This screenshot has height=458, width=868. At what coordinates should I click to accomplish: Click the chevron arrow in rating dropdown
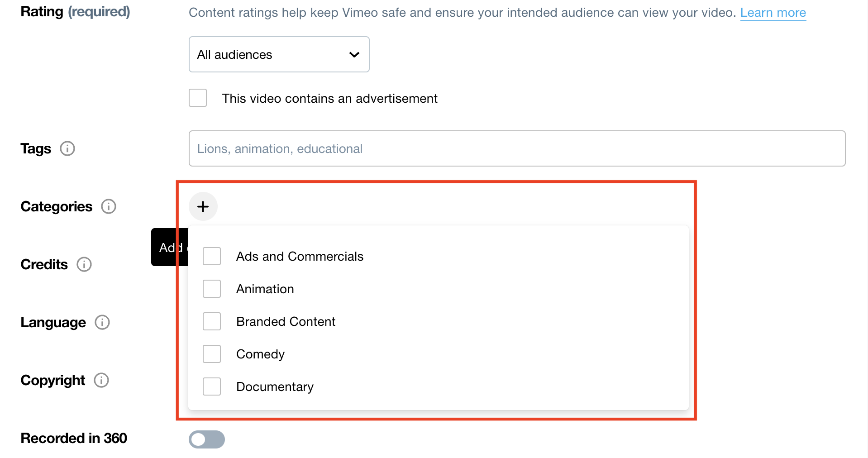pyautogui.click(x=354, y=55)
